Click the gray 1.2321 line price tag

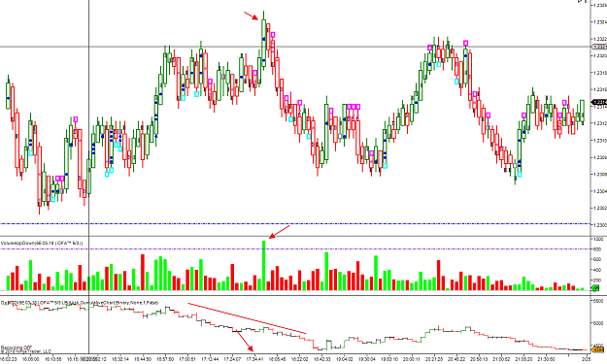point(599,47)
